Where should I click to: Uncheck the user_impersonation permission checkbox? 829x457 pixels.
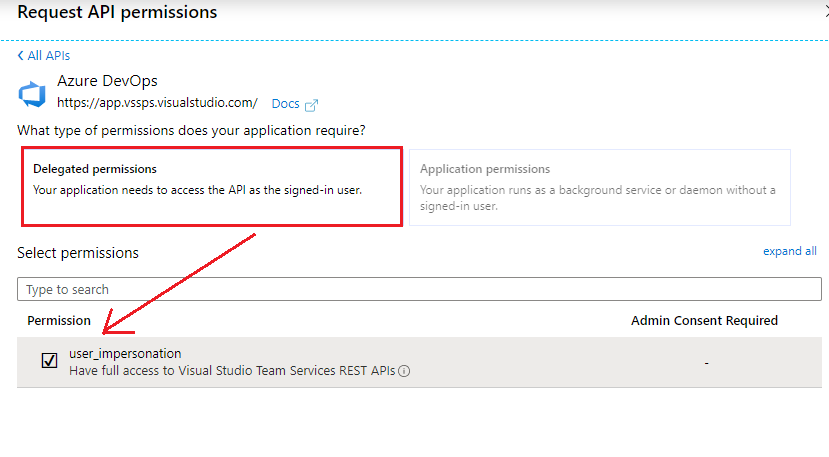[49, 361]
